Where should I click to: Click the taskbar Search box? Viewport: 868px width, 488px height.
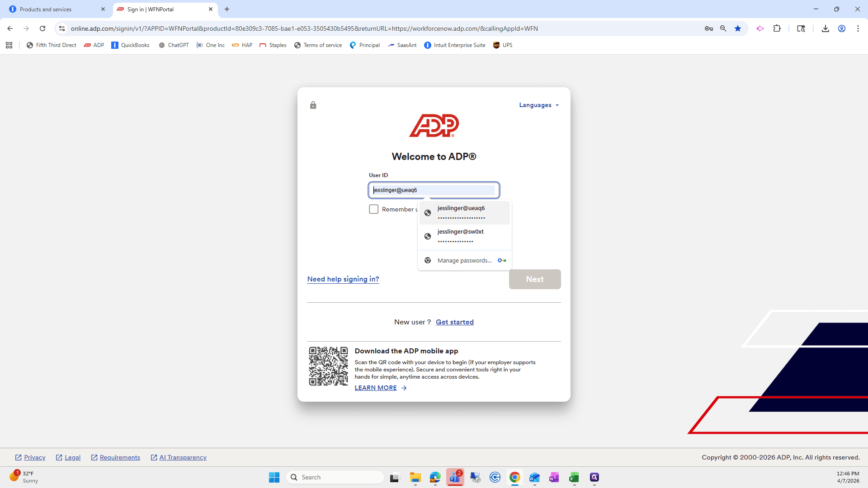[335, 477]
